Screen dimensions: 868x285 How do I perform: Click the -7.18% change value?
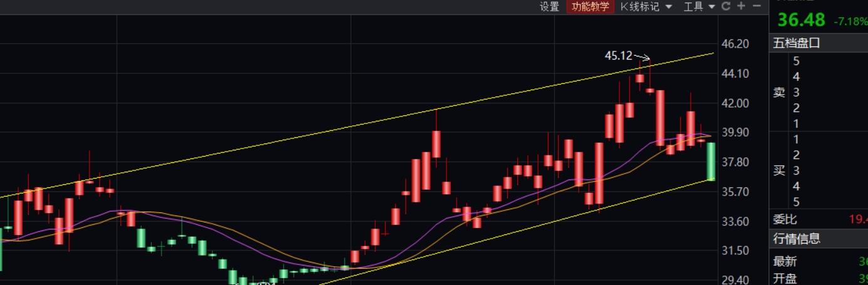click(850, 21)
